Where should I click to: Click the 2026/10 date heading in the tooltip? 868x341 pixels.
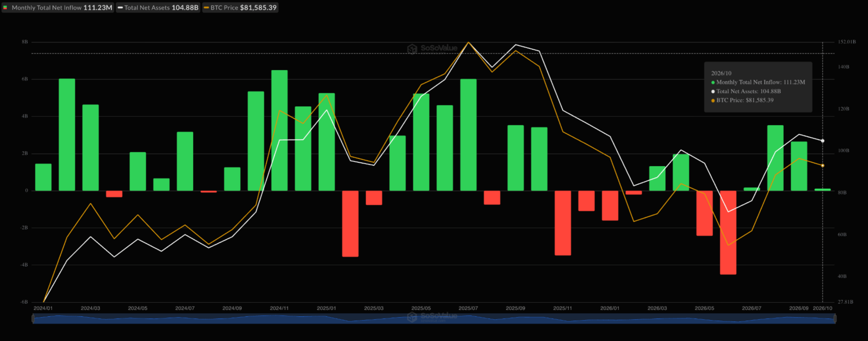[x=721, y=73]
